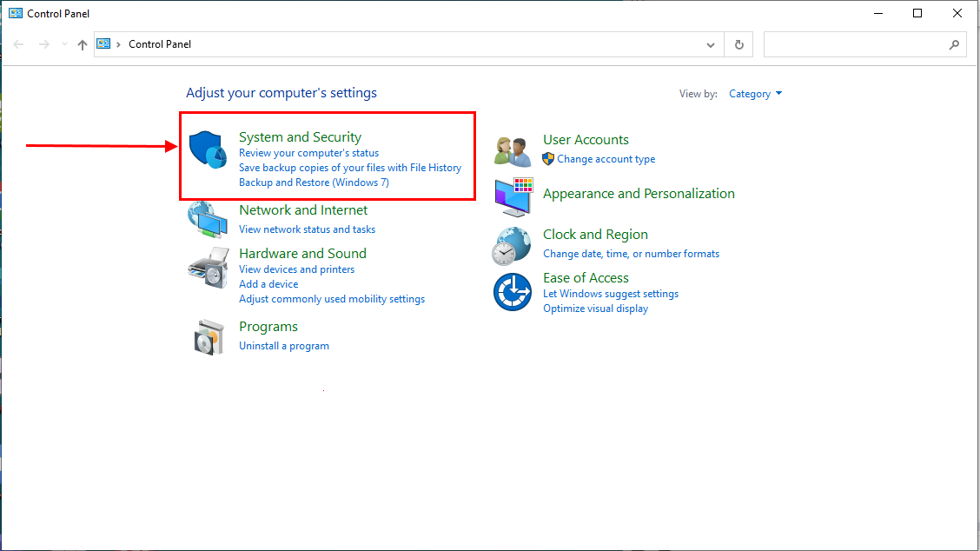980x551 pixels.
Task: Open View network status and tasks
Action: tap(307, 229)
